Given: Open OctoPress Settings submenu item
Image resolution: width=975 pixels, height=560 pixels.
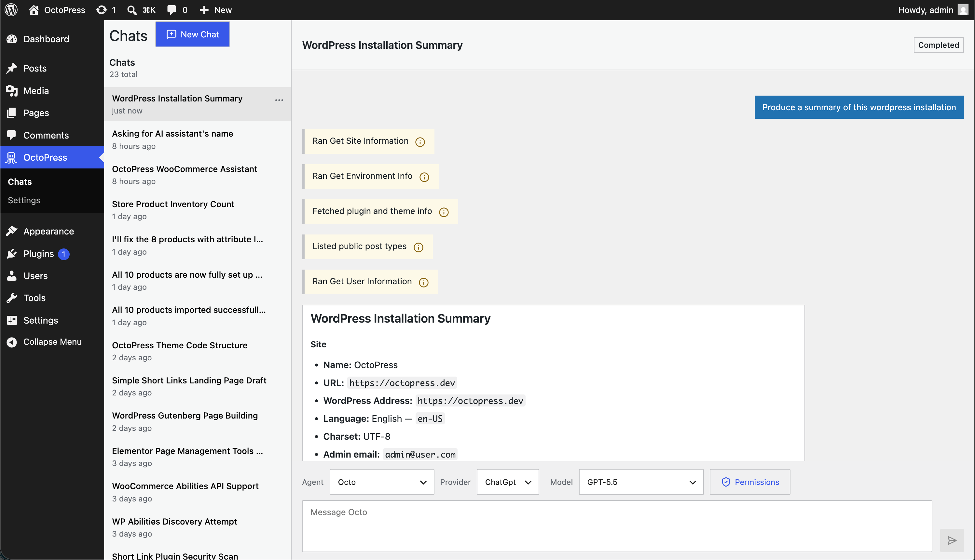Looking at the screenshot, I should [24, 200].
